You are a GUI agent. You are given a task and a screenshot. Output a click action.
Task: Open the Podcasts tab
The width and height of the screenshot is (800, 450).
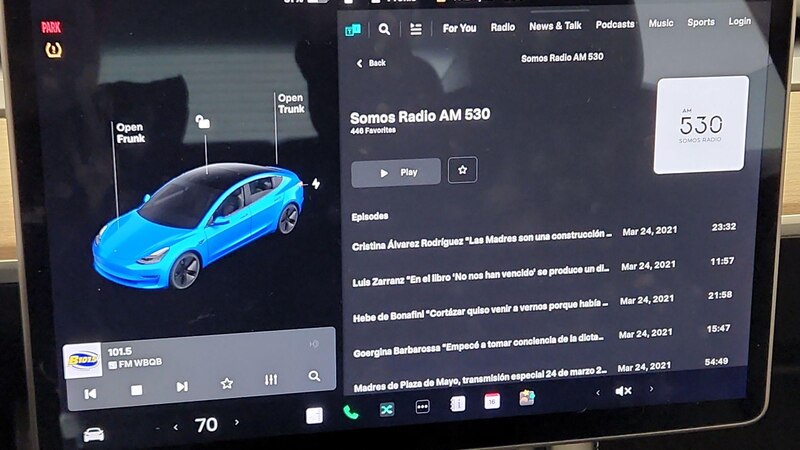pos(615,24)
